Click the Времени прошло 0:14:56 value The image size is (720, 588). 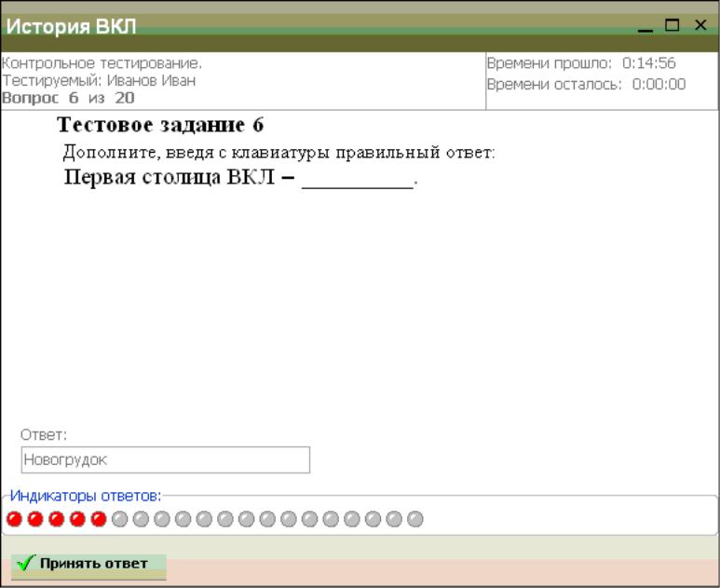[649, 63]
